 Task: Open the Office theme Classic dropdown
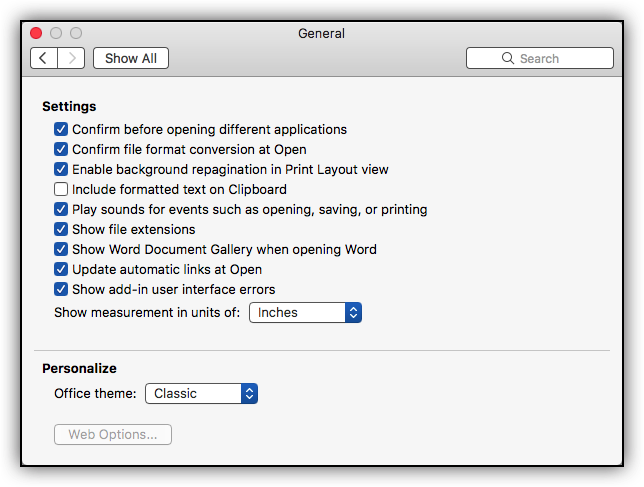click(x=201, y=393)
